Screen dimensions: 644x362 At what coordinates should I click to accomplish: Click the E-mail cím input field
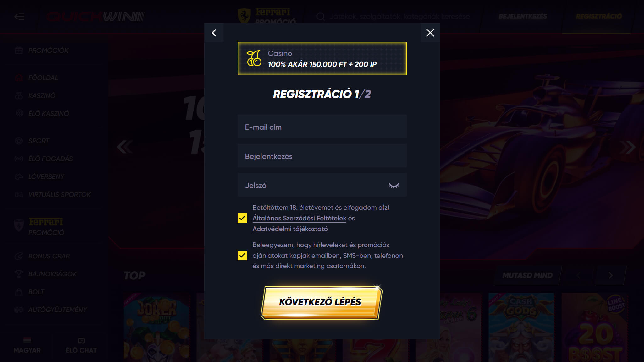tap(322, 127)
